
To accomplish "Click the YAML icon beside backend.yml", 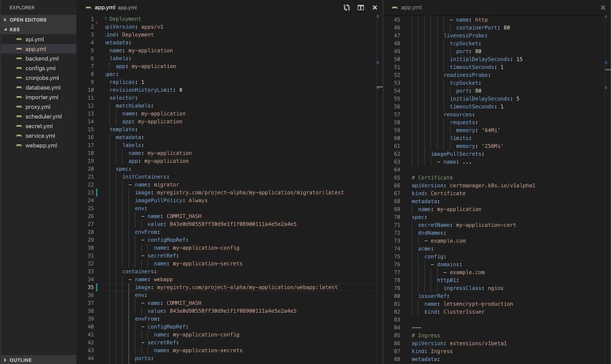I will pyautogui.click(x=19, y=59).
